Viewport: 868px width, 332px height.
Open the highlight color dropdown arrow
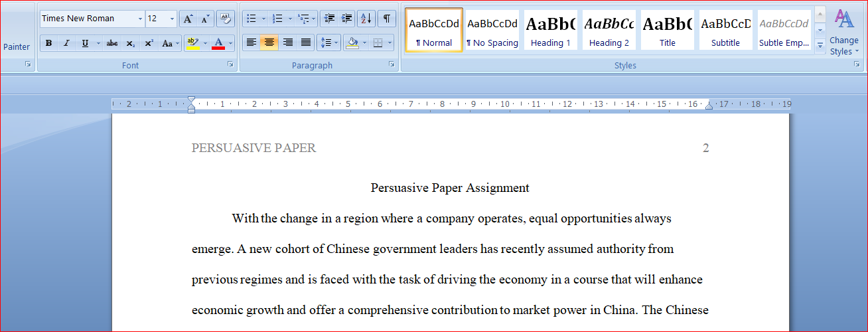[x=205, y=43]
